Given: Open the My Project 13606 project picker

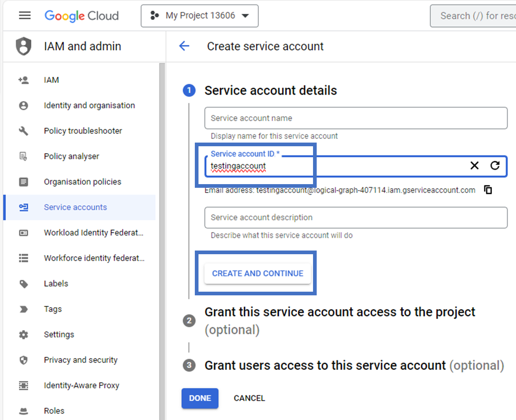Looking at the screenshot, I should (199, 15).
